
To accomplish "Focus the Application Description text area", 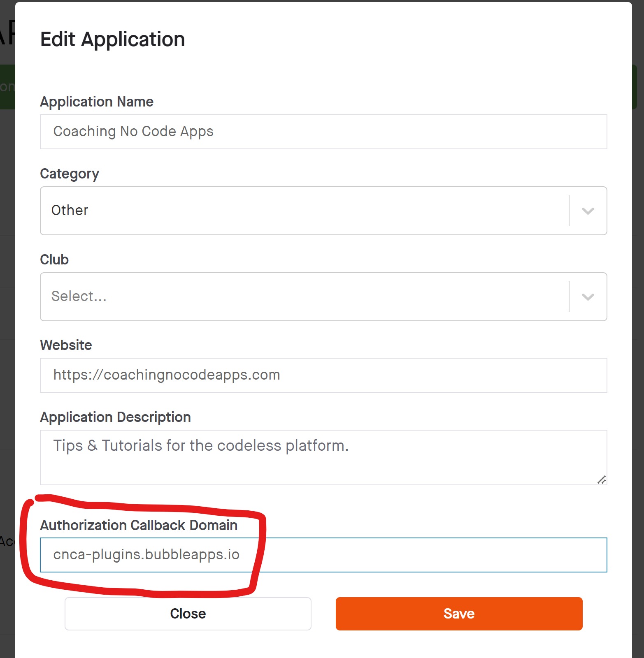I will (x=323, y=457).
